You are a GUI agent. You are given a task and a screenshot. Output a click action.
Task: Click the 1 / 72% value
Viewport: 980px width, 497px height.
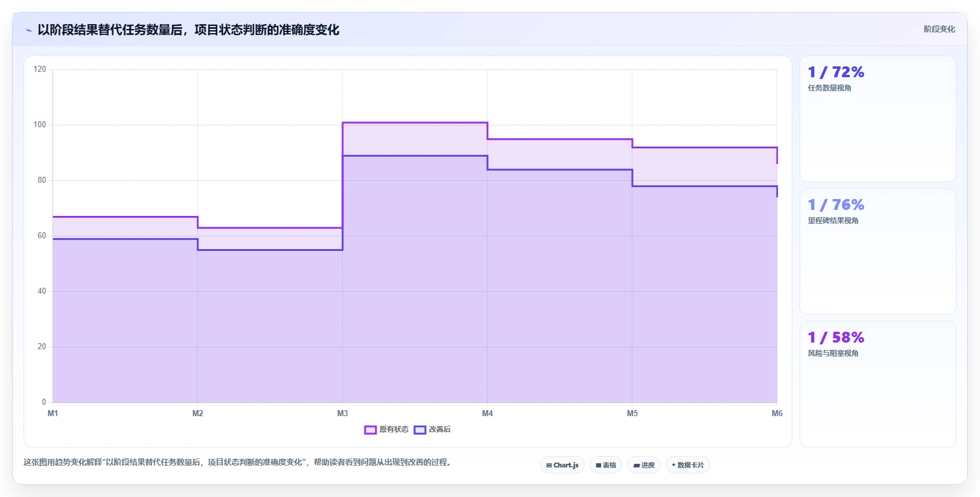point(836,72)
